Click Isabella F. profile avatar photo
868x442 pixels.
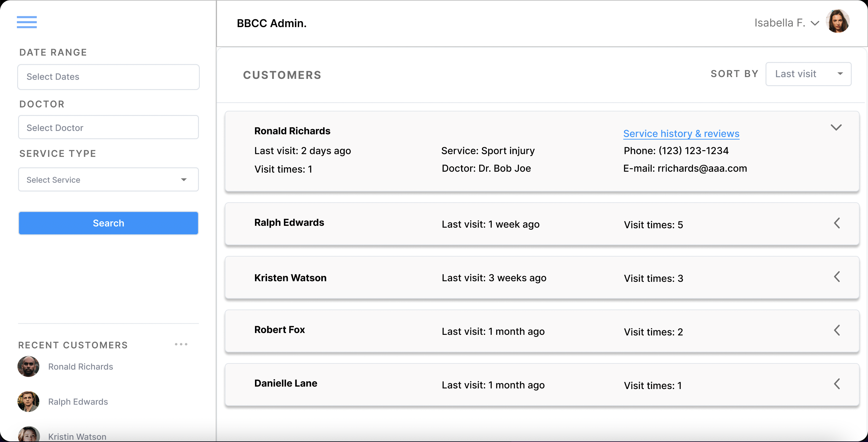point(837,21)
